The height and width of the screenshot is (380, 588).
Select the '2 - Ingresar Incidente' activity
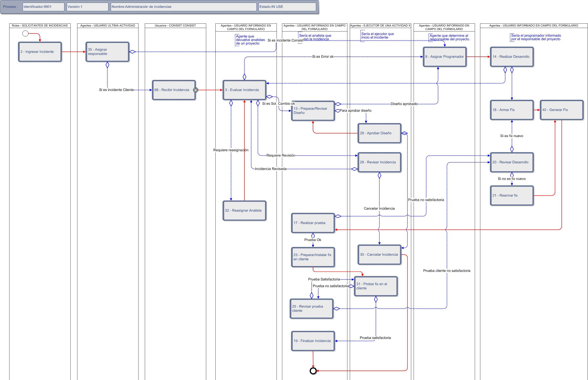tap(40, 52)
